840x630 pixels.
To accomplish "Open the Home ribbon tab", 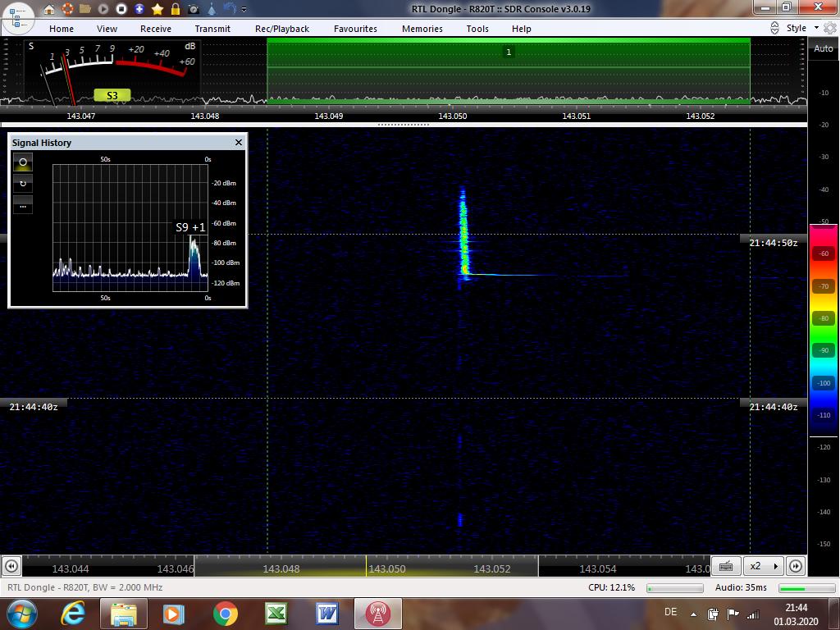I will coord(62,29).
